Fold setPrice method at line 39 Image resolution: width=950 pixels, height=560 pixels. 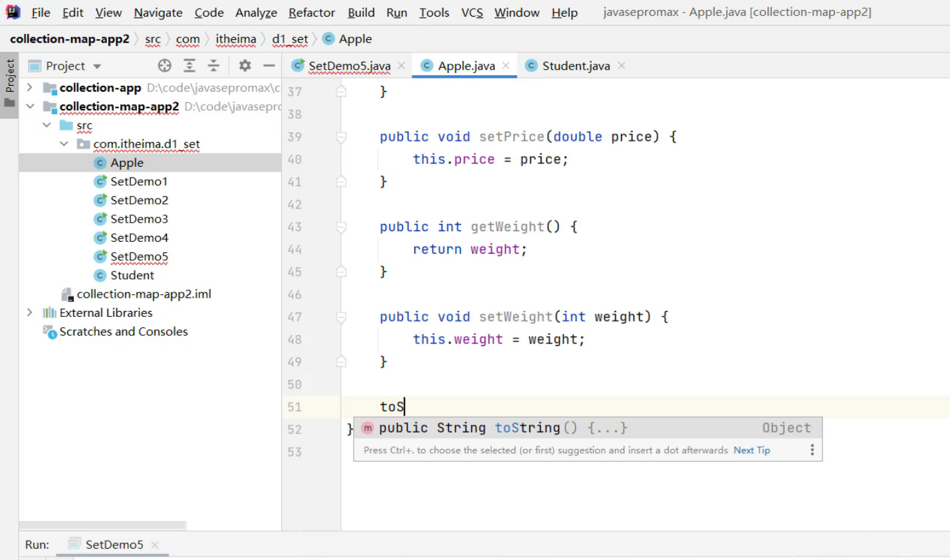[x=341, y=137]
